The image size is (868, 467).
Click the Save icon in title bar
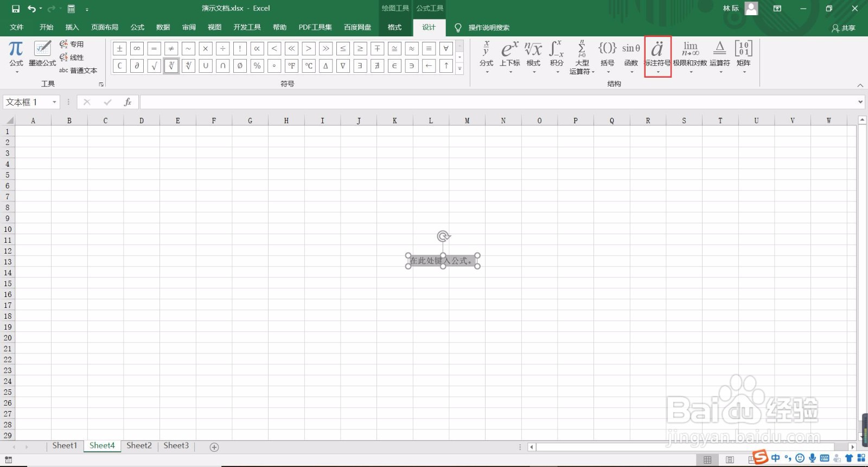tap(15, 9)
